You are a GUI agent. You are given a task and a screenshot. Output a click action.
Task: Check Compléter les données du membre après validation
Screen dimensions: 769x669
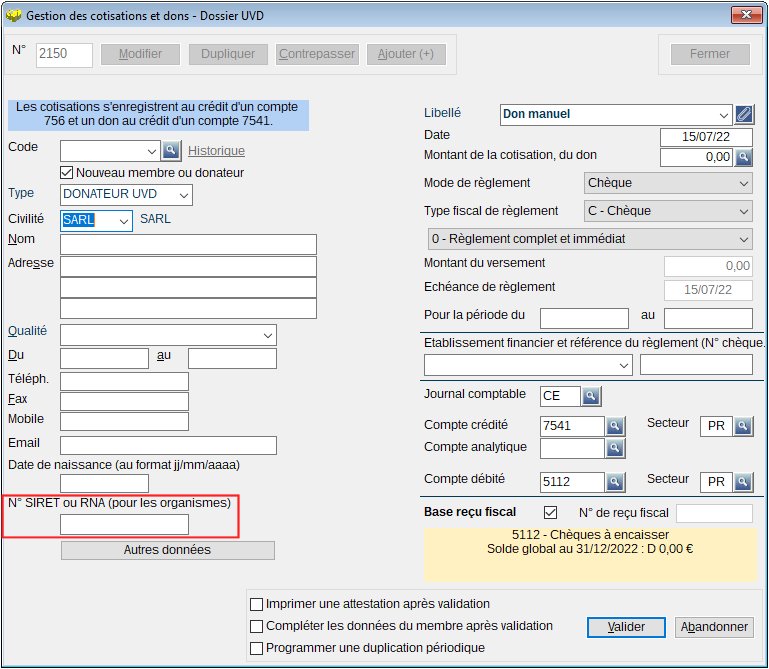256,626
